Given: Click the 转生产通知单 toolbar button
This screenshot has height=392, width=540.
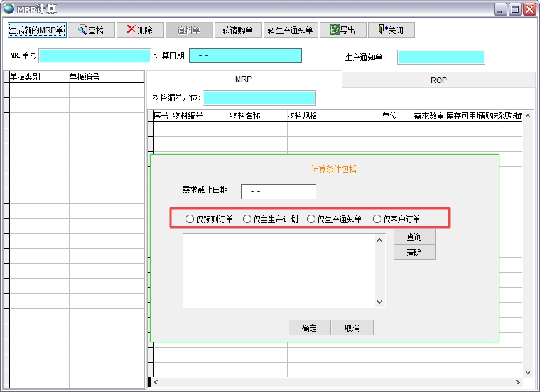Looking at the screenshot, I should point(291,30).
